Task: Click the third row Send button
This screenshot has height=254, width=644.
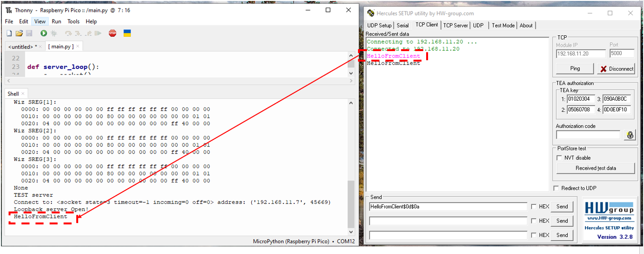Action: pos(562,235)
